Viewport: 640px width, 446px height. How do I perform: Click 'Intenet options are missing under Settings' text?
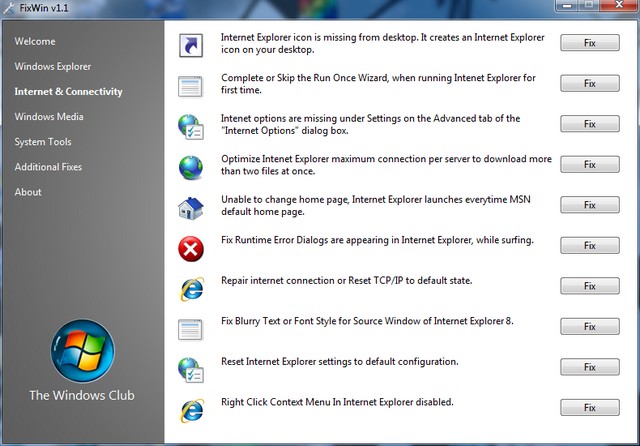[370, 124]
